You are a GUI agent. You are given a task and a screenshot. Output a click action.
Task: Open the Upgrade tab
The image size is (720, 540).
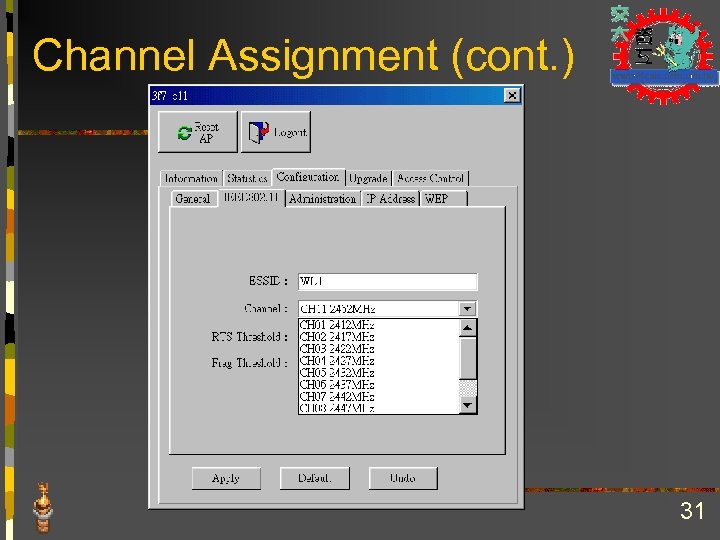368,178
